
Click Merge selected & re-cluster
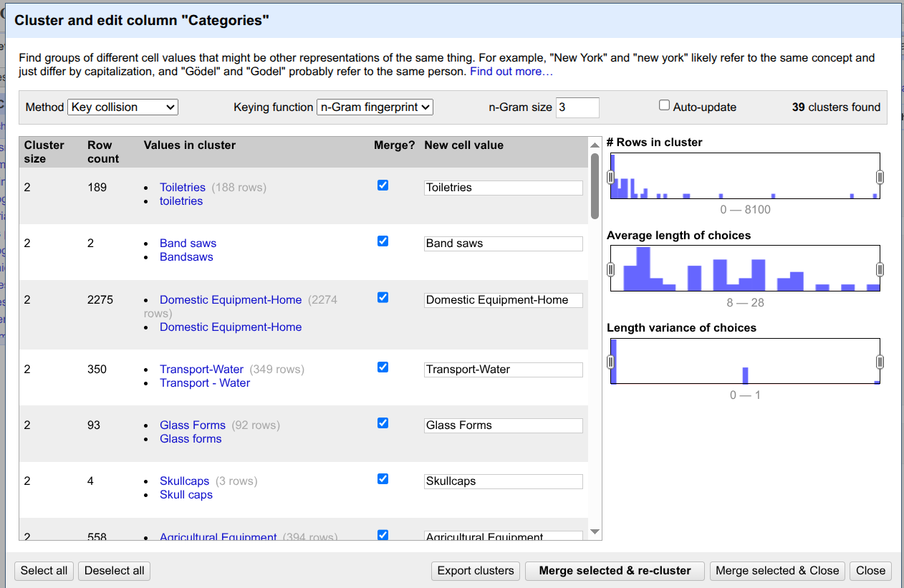tap(615, 571)
